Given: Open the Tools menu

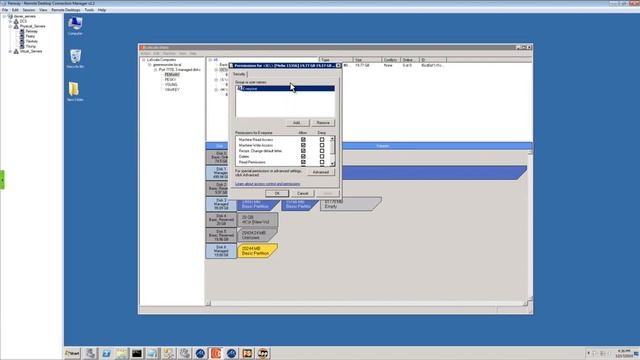Looking at the screenshot, I should pos(89,10).
